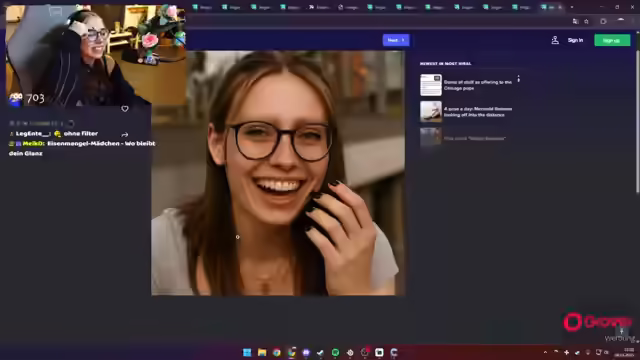This screenshot has width=640, height=360.
Task: Click the translate page icon in address bar
Action: pos(576,21)
